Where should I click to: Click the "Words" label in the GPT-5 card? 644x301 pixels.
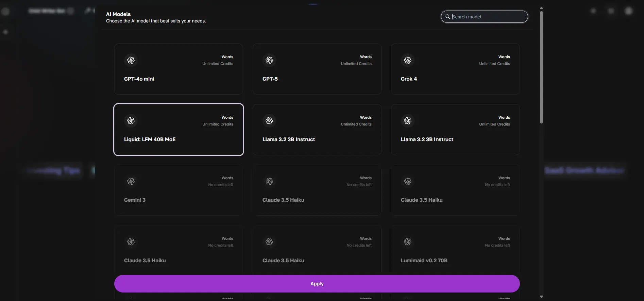366,57
